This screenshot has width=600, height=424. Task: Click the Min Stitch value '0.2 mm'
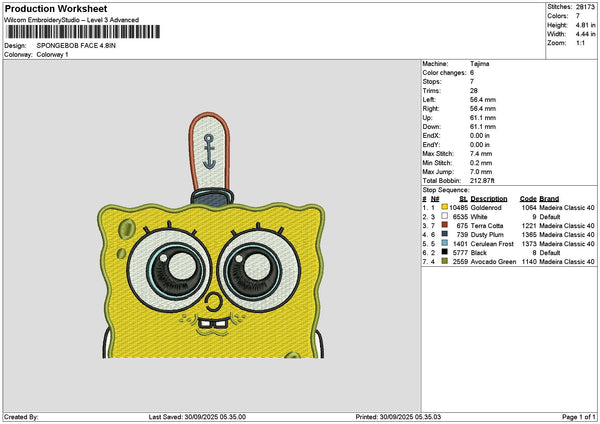[x=481, y=163]
